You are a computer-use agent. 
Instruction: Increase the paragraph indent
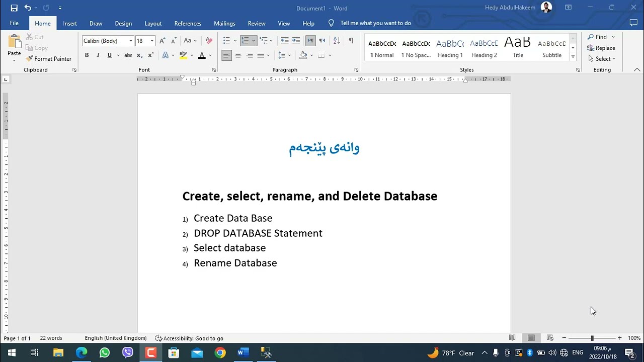tap(296, 41)
